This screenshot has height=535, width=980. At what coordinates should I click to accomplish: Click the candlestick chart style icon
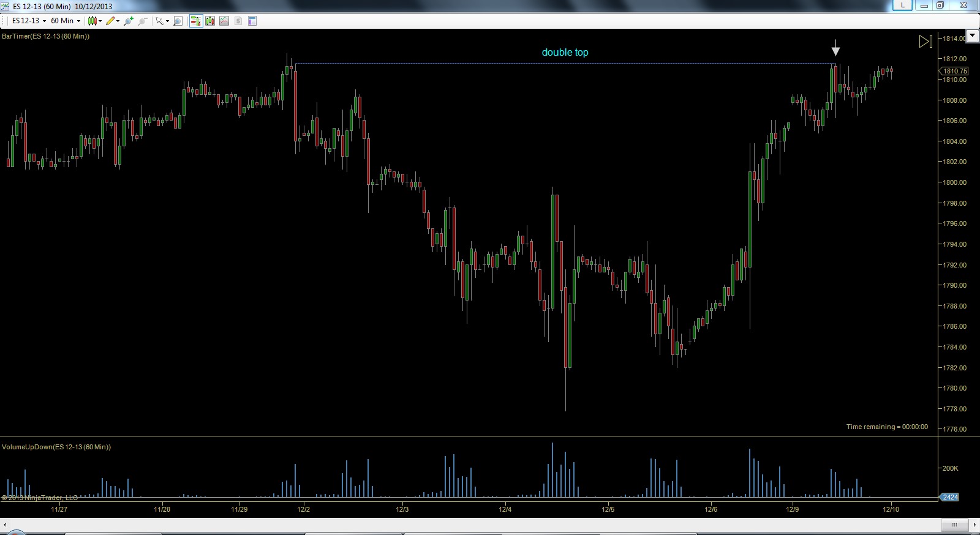pos(92,21)
